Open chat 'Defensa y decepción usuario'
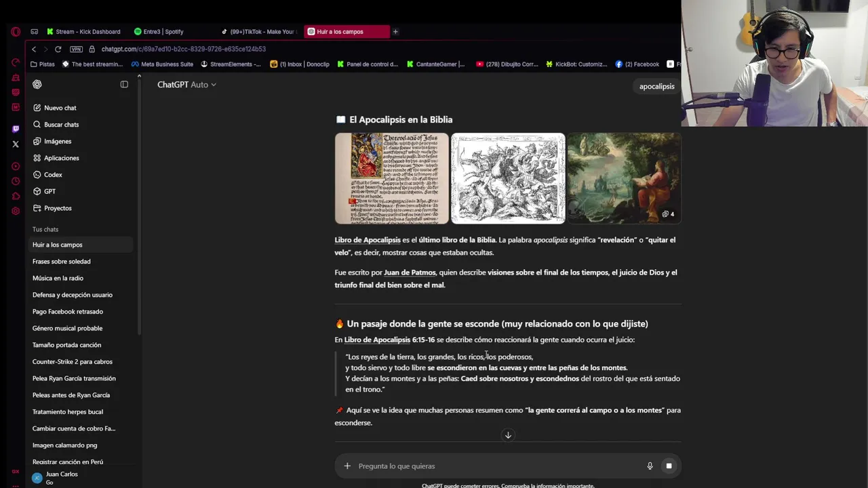Viewport: 868px width, 488px height. [x=81, y=295]
